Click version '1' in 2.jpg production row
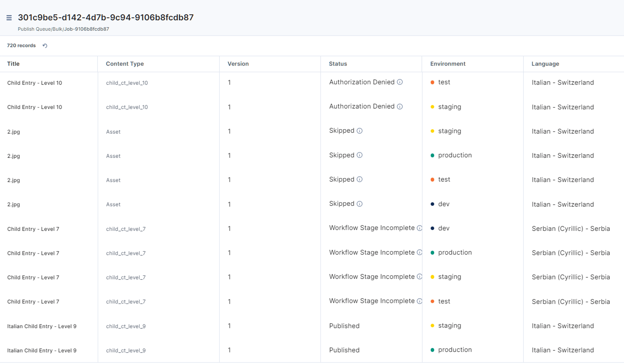The image size is (624, 364). 229,156
